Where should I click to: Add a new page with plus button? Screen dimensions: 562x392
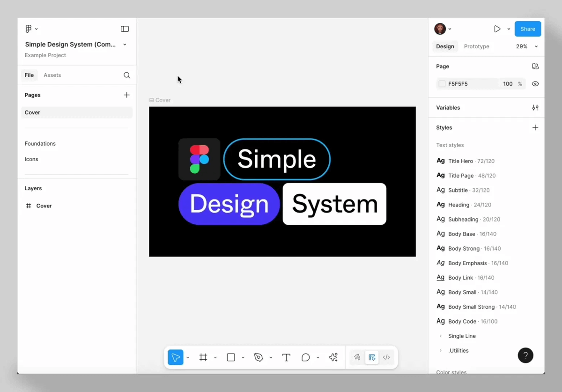click(x=126, y=95)
